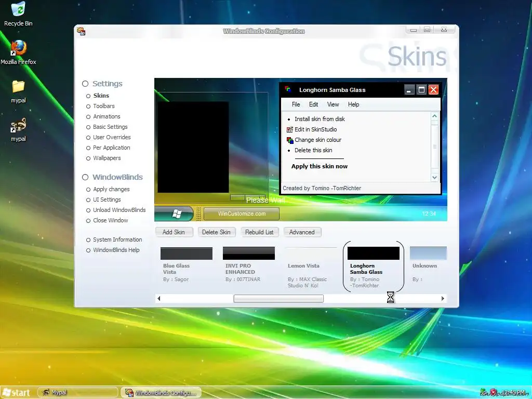Click the Change skin colour icon
Viewport: 532px width, 399px height.
[290, 140]
